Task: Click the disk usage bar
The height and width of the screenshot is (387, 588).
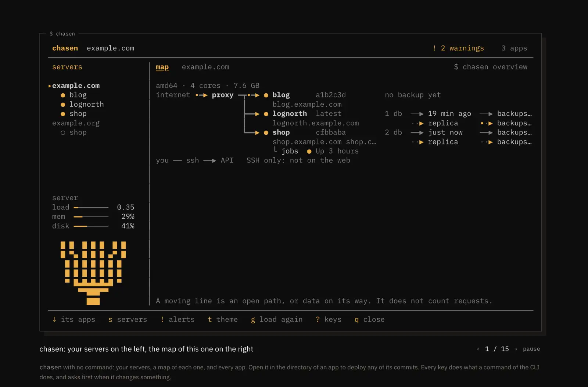Action: coord(91,226)
